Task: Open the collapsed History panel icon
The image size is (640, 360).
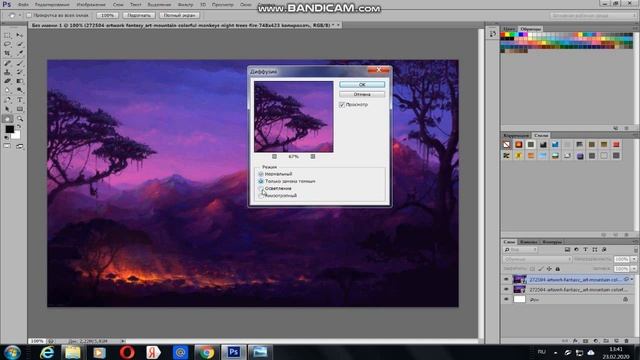Action: 493,34
